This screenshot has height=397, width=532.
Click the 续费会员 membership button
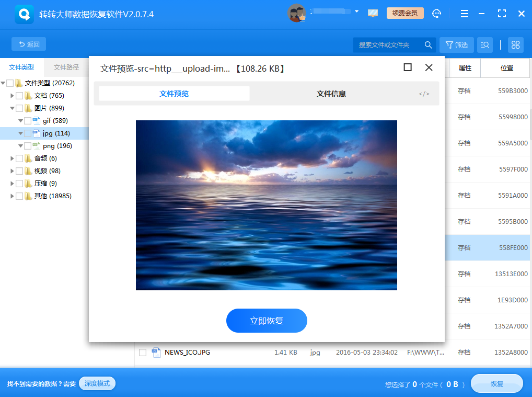click(405, 13)
